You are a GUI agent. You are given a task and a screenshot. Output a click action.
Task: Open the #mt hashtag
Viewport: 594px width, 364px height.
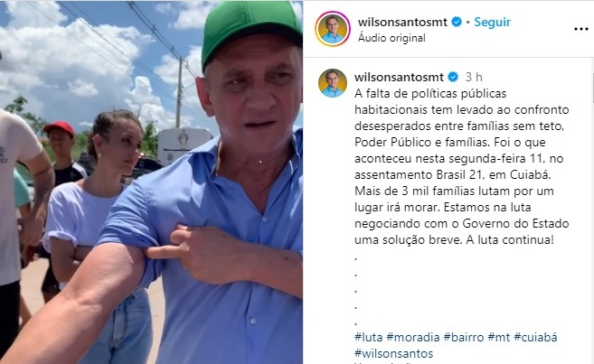coord(499,337)
